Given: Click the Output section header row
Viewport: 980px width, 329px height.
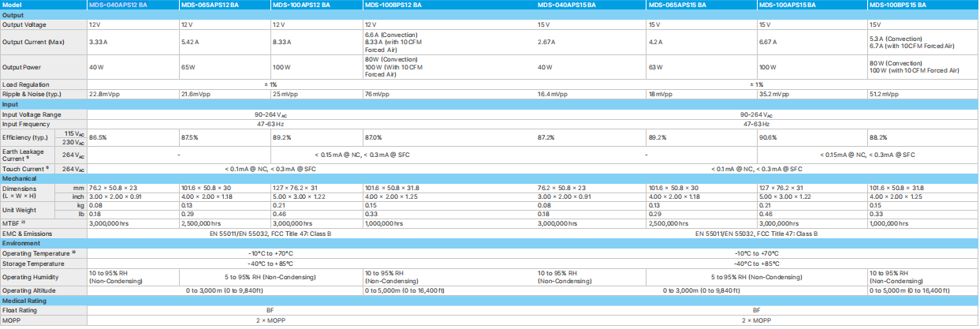Looking at the screenshot, I should [x=13, y=15].
